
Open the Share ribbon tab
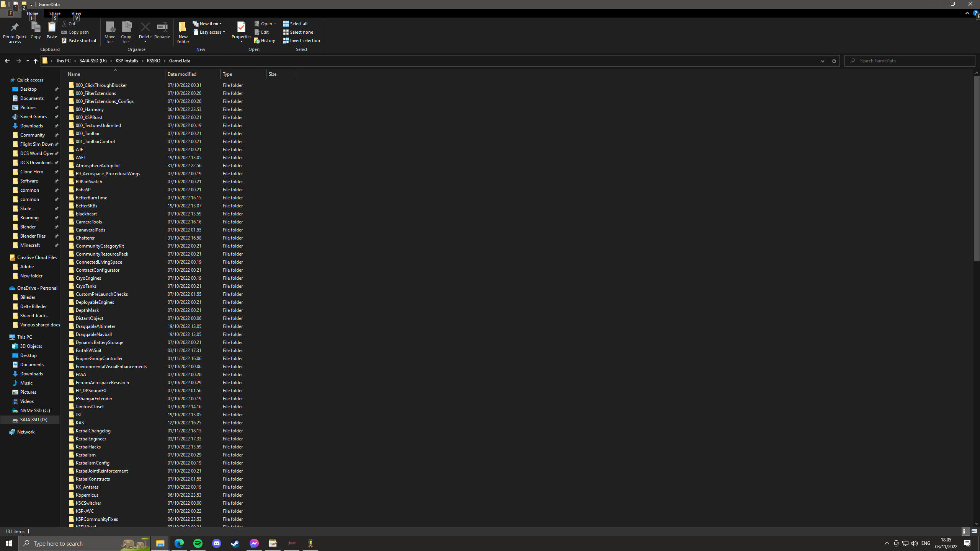click(x=55, y=13)
